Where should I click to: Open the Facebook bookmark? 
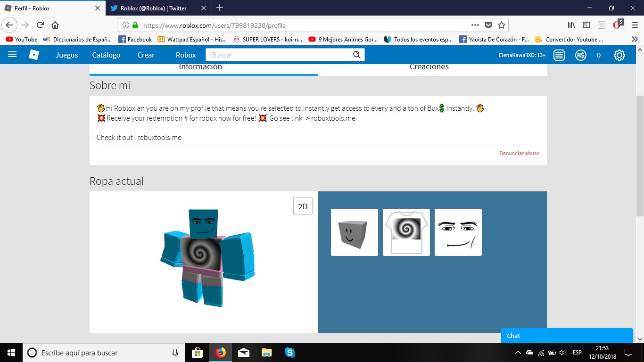click(x=135, y=40)
